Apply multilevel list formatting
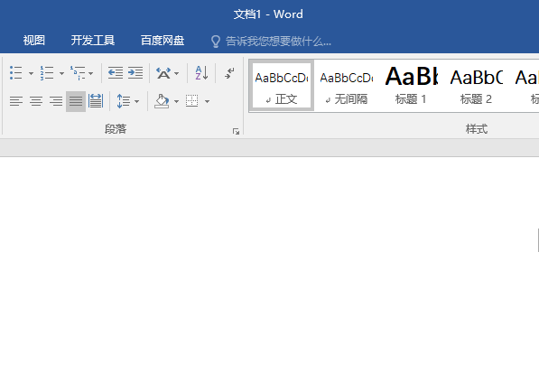Viewport: 539px width, 392px height. coord(78,73)
